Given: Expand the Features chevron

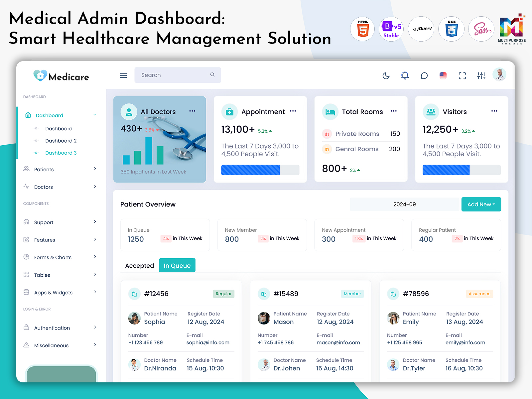Looking at the screenshot, I should [95, 239].
